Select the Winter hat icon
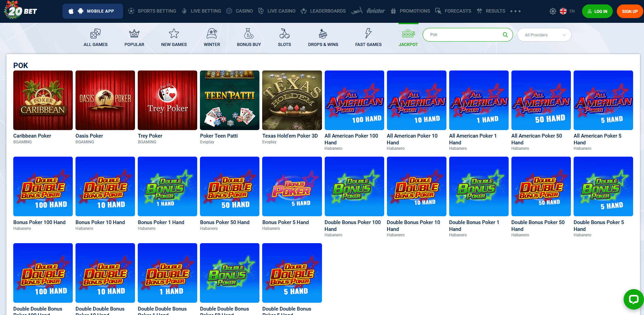The width and height of the screenshot is (644, 315). click(212, 33)
